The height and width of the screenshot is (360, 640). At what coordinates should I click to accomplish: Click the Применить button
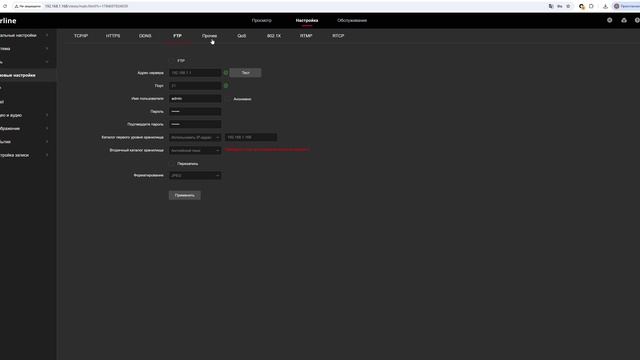coord(184,196)
